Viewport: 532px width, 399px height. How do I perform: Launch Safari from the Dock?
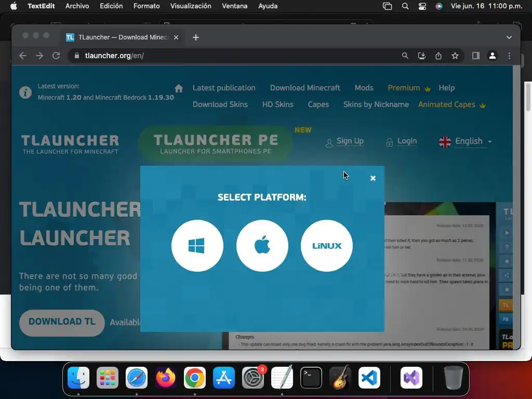(x=137, y=378)
